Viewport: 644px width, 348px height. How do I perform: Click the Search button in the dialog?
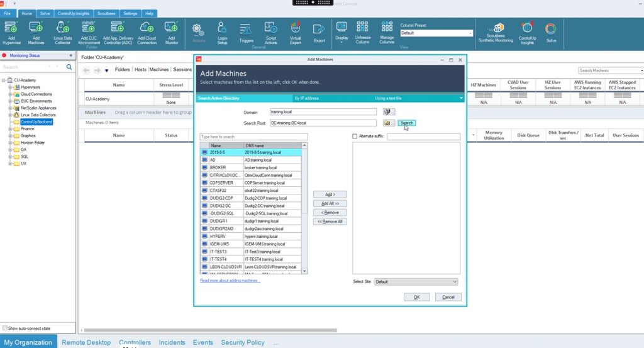coord(407,123)
